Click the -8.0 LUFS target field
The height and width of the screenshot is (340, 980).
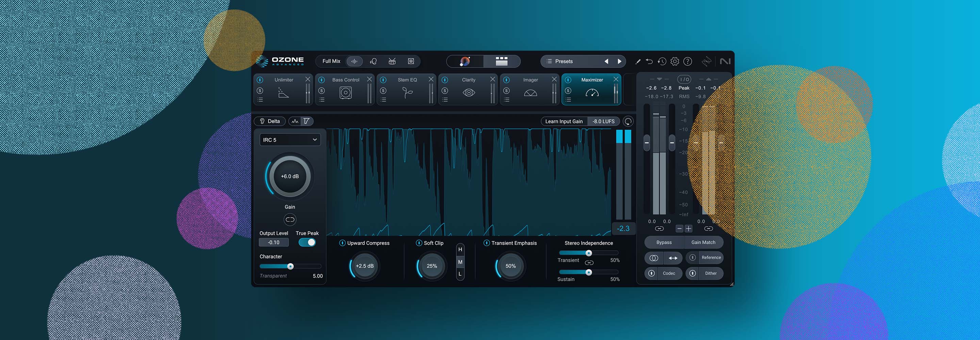tap(603, 121)
